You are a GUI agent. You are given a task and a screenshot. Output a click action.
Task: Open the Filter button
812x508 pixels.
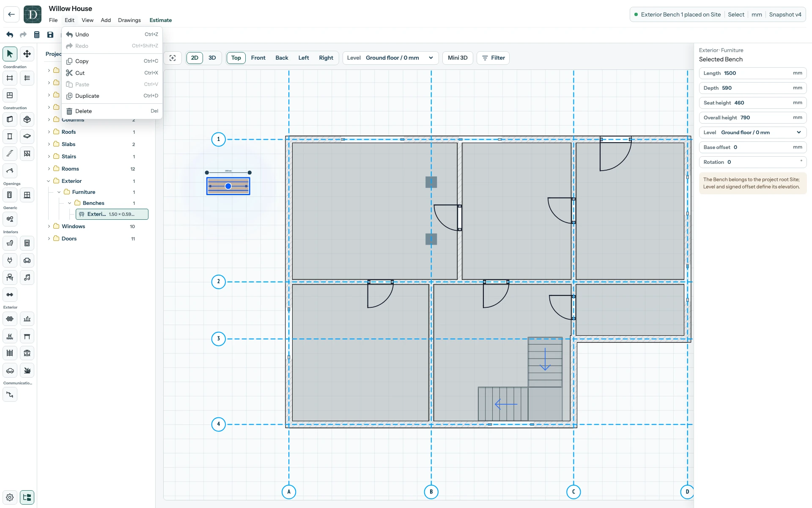click(493, 58)
